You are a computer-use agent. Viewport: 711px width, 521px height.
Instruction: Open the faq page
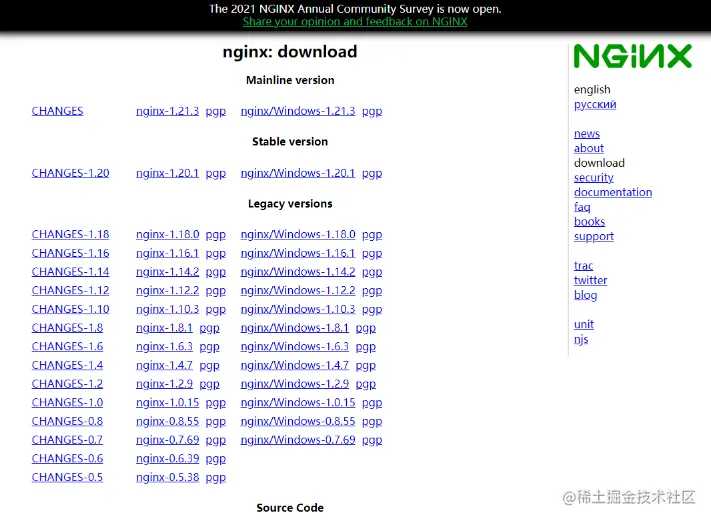click(582, 208)
